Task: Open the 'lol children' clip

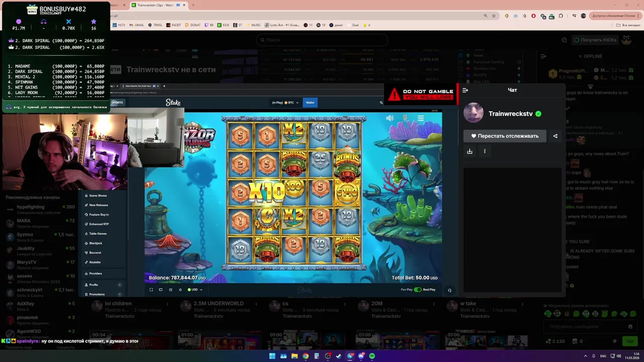Action: coord(119,303)
